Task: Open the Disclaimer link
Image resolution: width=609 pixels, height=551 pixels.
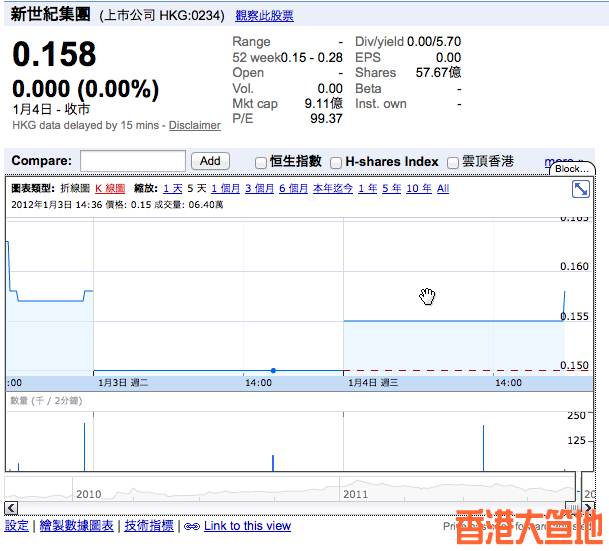Action: (x=195, y=125)
